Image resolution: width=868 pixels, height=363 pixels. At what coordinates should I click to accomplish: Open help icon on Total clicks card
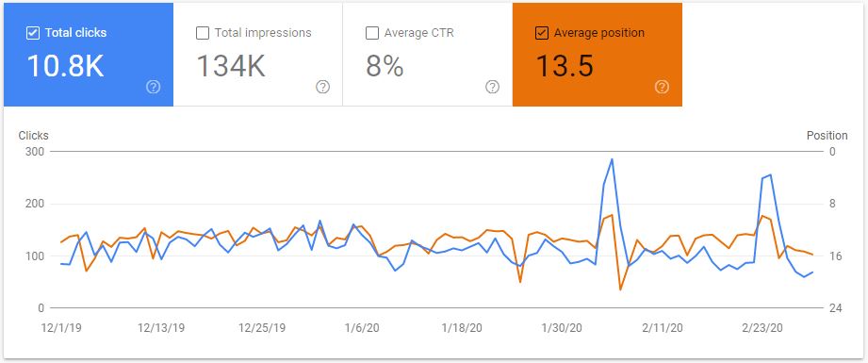pos(154,87)
